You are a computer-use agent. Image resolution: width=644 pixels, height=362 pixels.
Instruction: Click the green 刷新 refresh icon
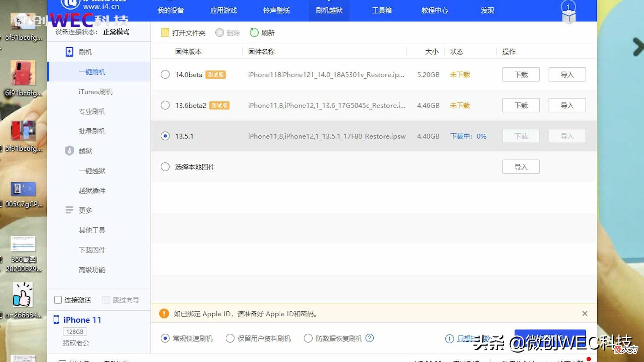point(254,33)
